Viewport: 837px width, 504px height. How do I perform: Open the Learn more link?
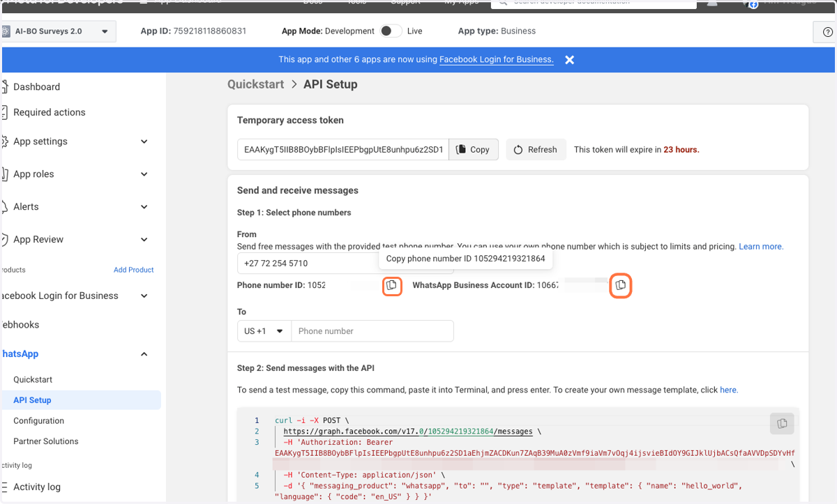click(761, 247)
